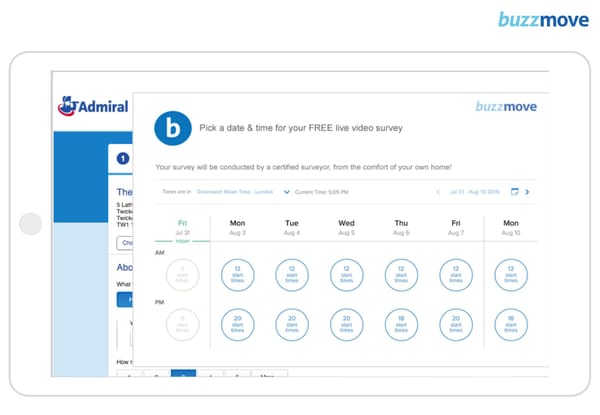Select Thursday Aug 6 PM 18 start times
The height and width of the screenshot is (415, 600).
coord(401,324)
